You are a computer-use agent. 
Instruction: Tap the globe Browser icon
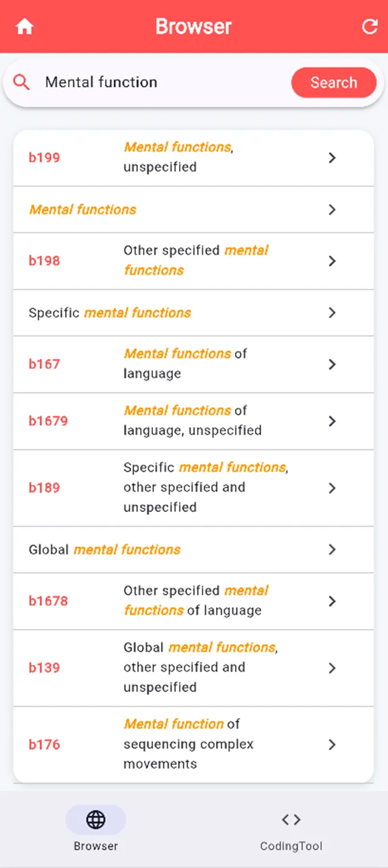point(95,820)
